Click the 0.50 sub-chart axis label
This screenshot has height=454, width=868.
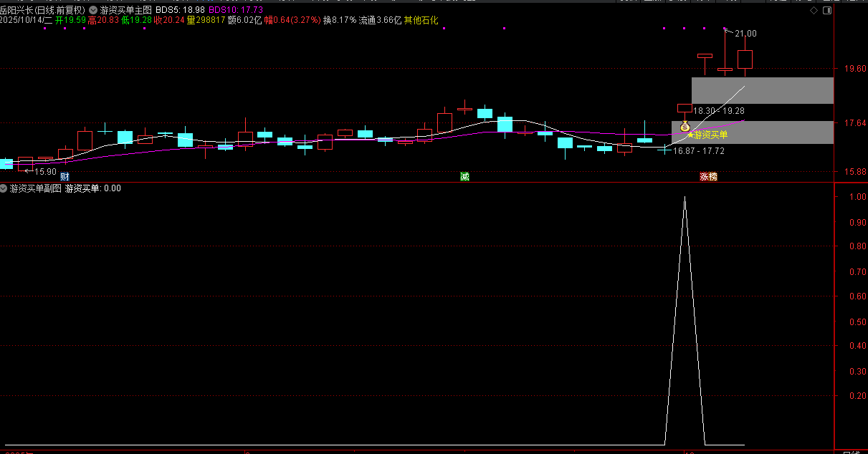point(857,322)
